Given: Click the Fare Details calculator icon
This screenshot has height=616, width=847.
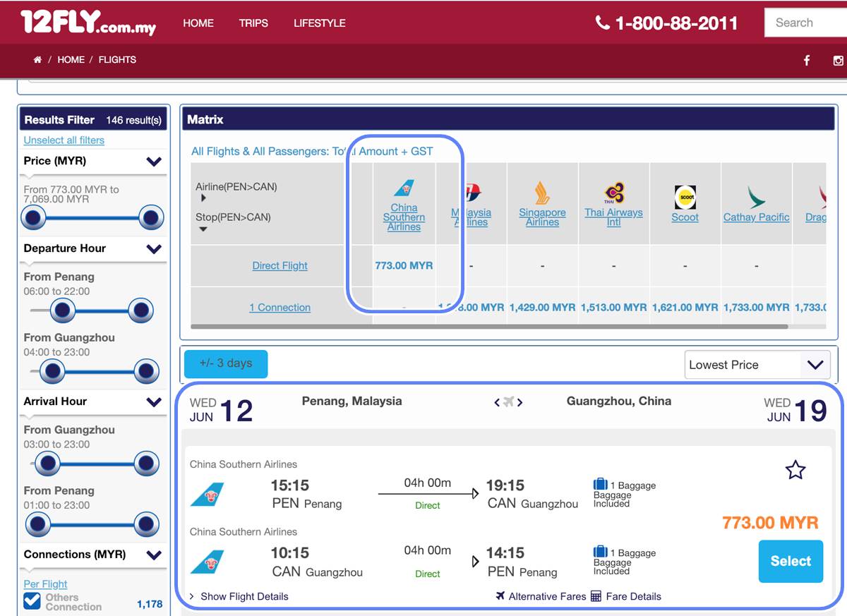Looking at the screenshot, I should (x=596, y=596).
